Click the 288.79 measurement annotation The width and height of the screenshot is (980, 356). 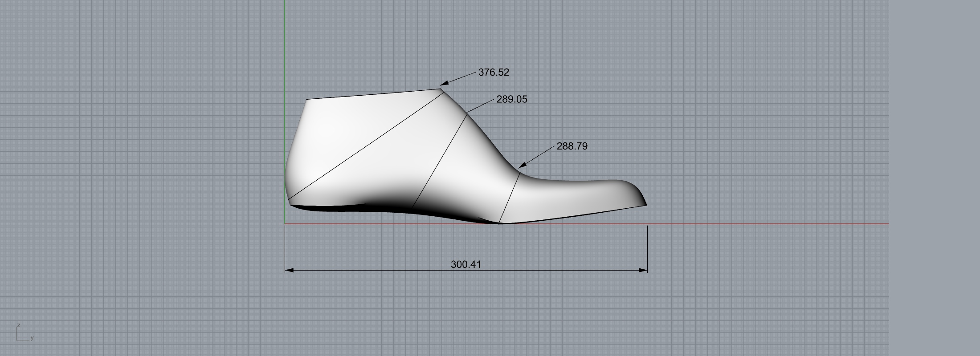(x=572, y=146)
